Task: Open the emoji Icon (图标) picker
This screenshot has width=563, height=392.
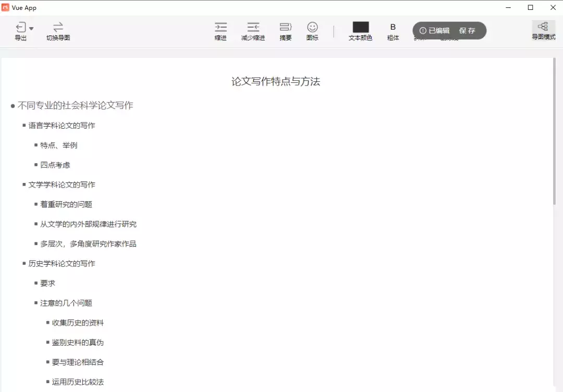Action: pos(312,27)
